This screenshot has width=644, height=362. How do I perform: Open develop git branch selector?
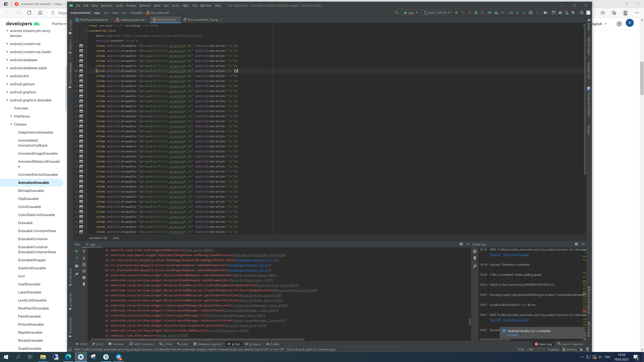tap(570, 349)
